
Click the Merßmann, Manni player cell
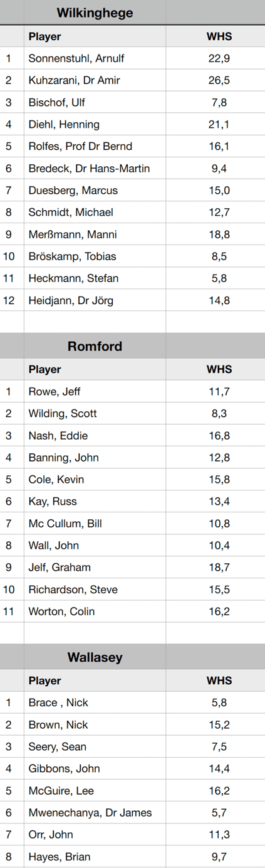pos(95,234)
